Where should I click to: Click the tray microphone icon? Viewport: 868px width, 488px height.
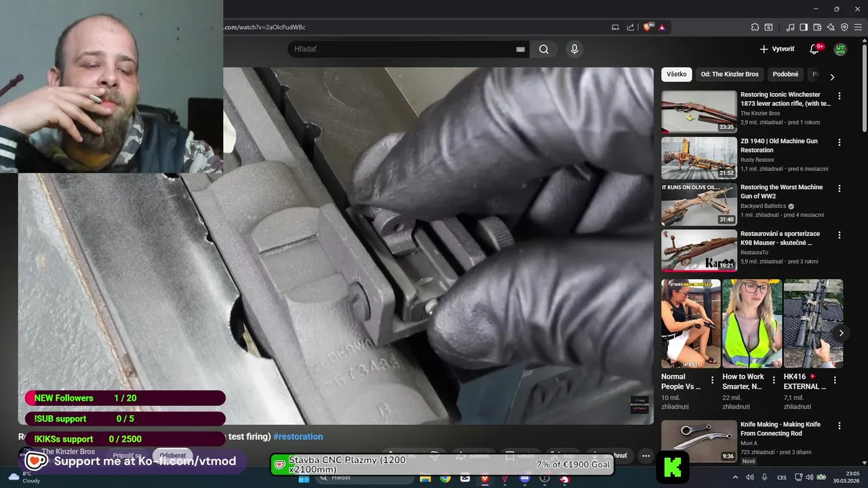[765, 478]
